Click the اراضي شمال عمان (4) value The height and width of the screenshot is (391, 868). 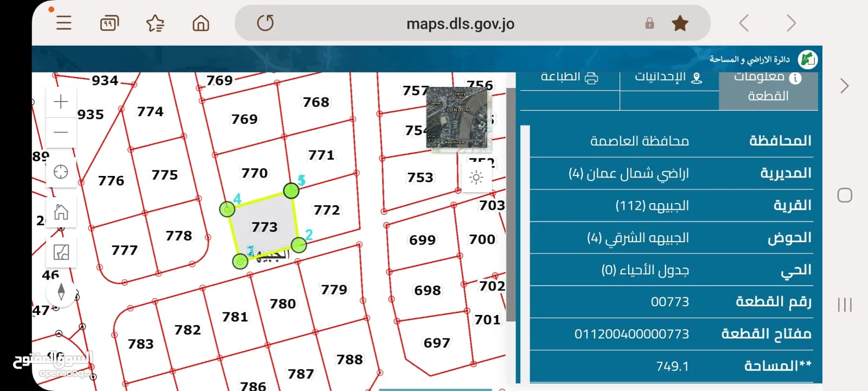point(629,174)
